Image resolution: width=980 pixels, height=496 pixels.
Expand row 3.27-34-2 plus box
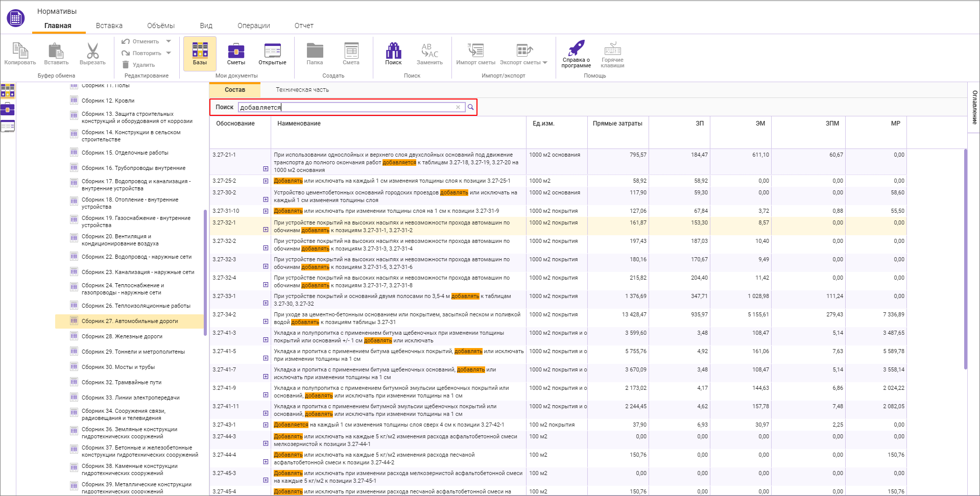click(x=266, y=321)
